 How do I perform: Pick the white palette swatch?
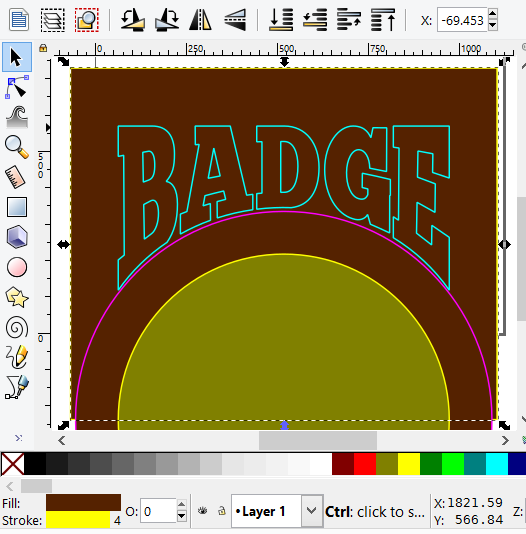pos(321,464)
